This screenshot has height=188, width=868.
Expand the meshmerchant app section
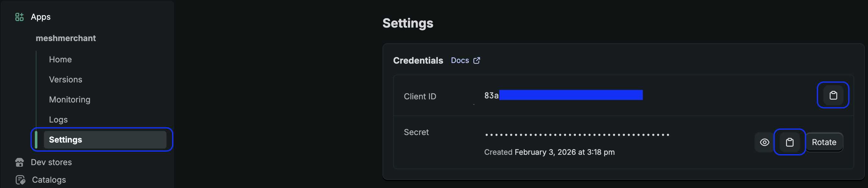coord(66,38)
